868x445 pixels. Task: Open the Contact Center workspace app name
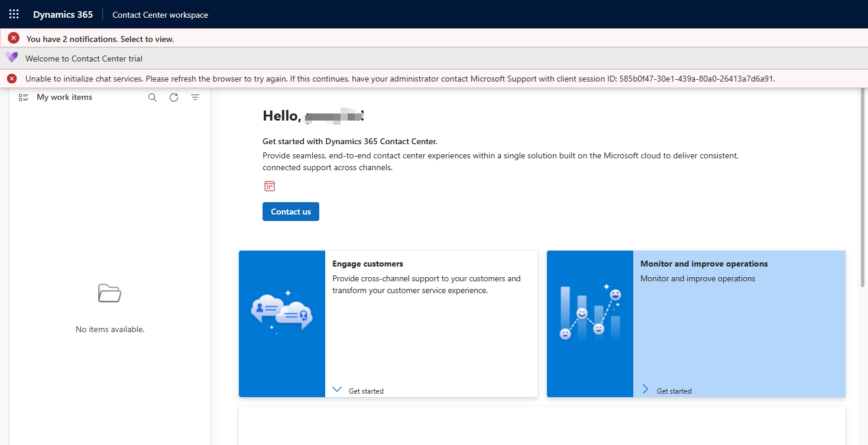tap(160, 15)
